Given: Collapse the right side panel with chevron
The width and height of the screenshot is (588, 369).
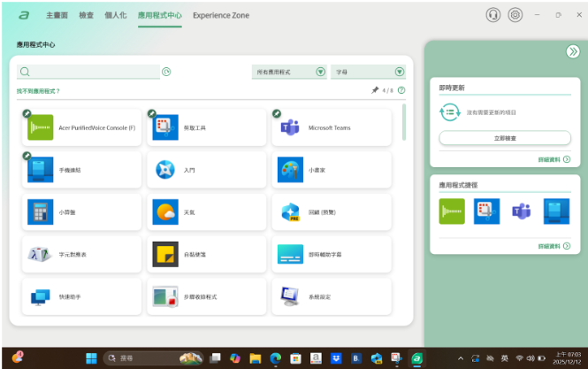Looking at the screenshot, I should coord(572,52).
